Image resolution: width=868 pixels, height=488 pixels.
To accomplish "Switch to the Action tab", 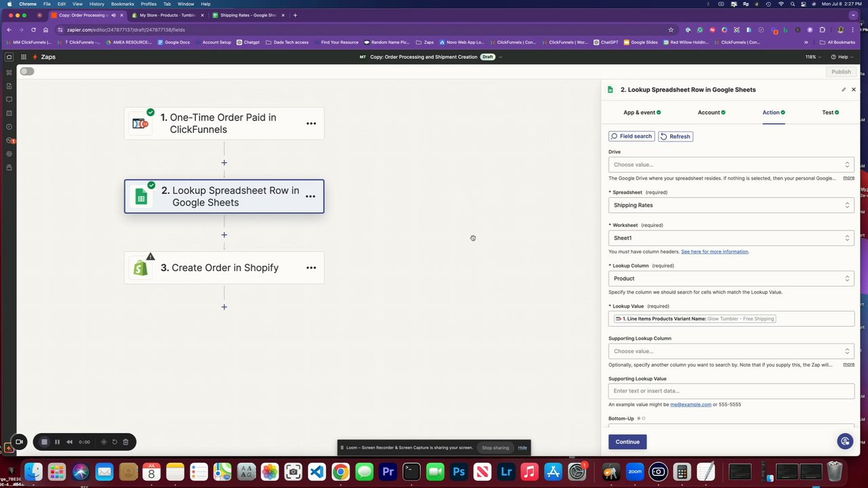I will tap(774, 113).
